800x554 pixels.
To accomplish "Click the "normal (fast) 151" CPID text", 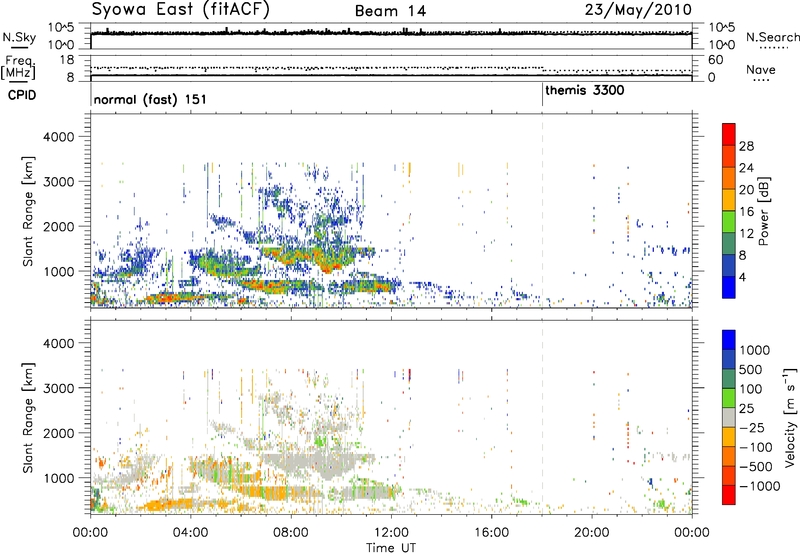I will tap(150, 99).
